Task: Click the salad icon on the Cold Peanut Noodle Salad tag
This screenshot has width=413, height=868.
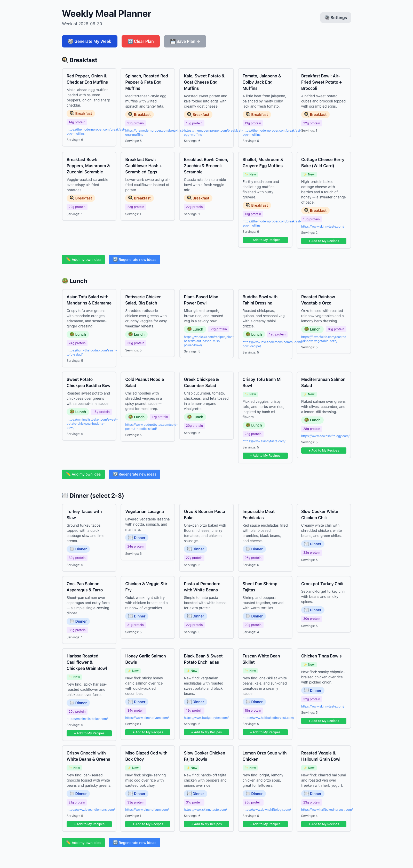Action: click(130, 417)
